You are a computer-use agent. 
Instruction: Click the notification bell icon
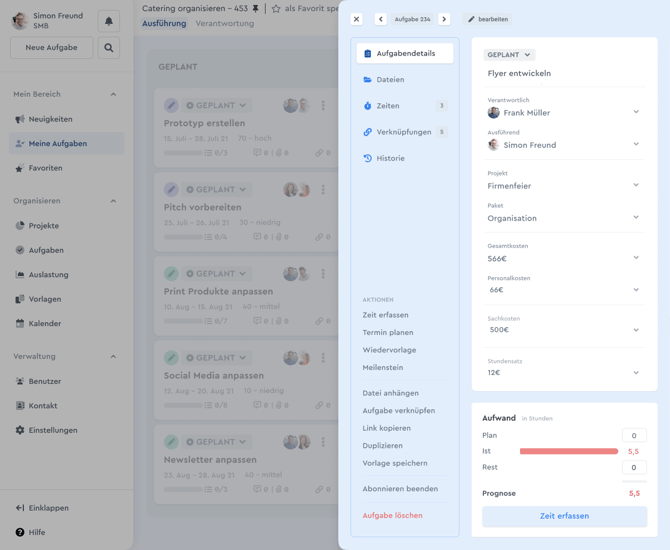[109, 21]
